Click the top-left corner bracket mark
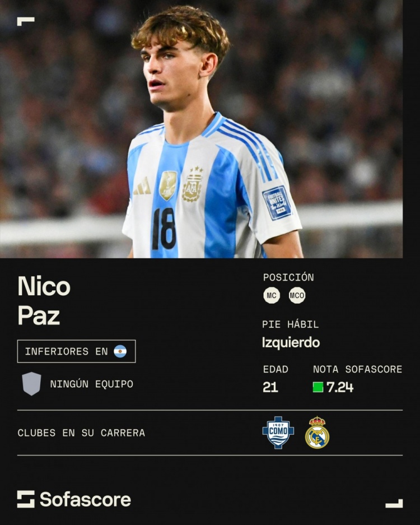The width and height of the screenshot is (420, 525). point(26,21)
